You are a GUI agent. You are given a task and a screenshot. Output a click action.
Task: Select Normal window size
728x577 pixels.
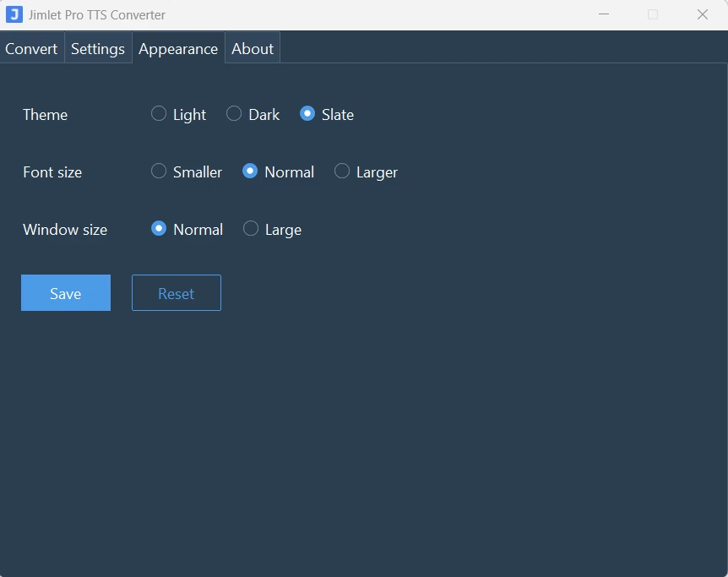[x=158, y=228]
